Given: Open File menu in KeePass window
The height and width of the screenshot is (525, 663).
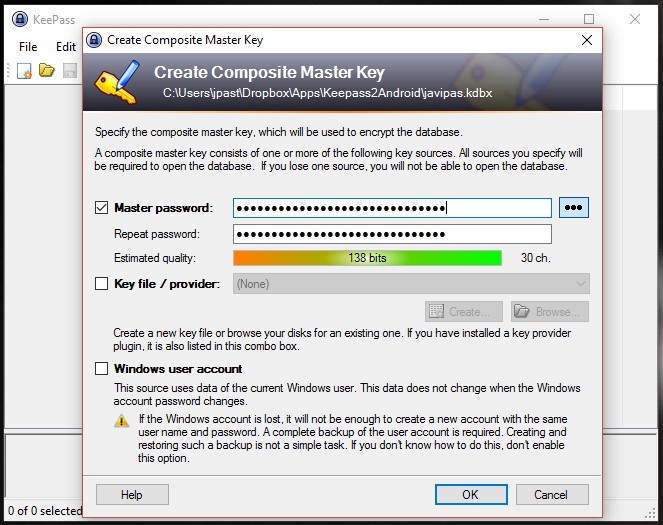Looking at the screenshot, I should [28, 46].
